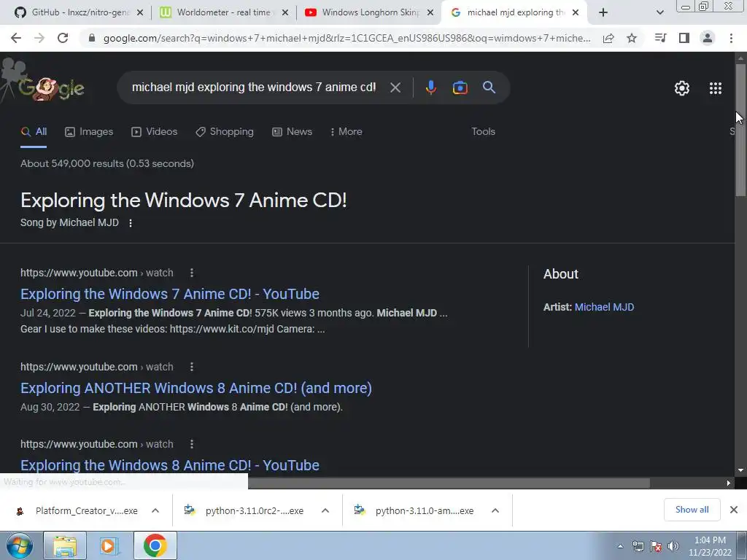Click into the Google search text field
Viewport: 747px width, 560px height.
[254, 87]
